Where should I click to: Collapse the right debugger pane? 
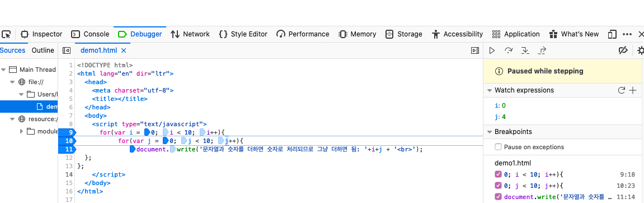pyautogui.click(x=475, y=50)
